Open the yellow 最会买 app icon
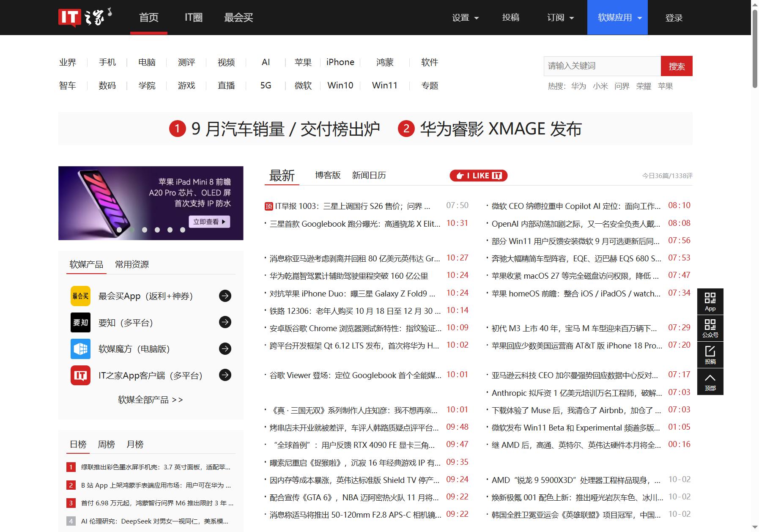Screen dimensions: 759x532 (x=80, y=296)
